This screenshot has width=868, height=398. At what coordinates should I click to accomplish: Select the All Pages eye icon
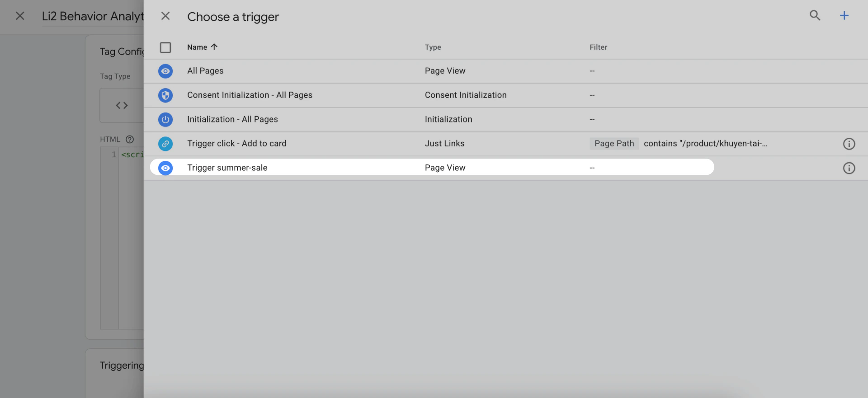[x=165, y=71]
